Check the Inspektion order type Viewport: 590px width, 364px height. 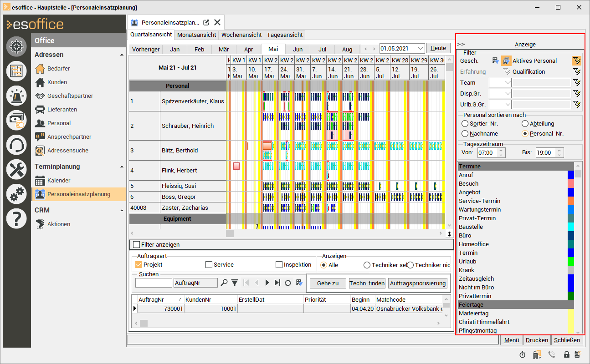point(279,264)
